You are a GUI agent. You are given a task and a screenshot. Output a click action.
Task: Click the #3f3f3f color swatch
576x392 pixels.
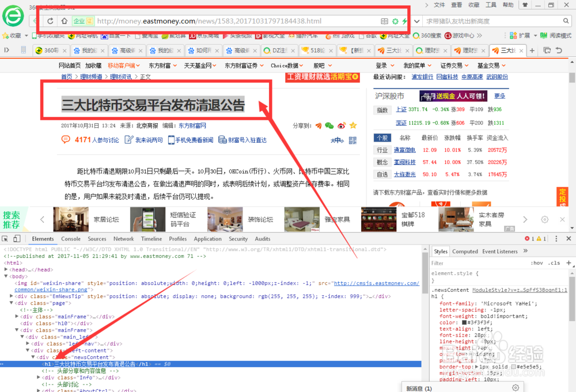[x=464, y=322]
